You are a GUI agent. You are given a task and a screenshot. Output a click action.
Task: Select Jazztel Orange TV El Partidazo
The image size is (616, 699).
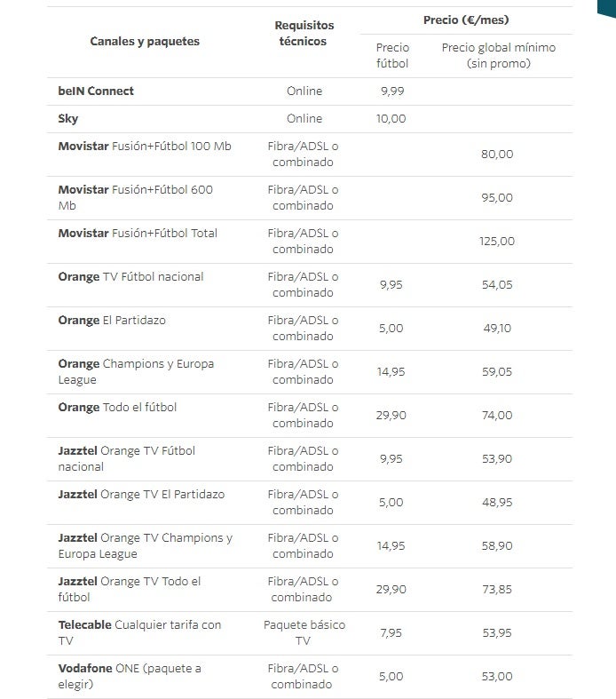(x=141, y=495)
